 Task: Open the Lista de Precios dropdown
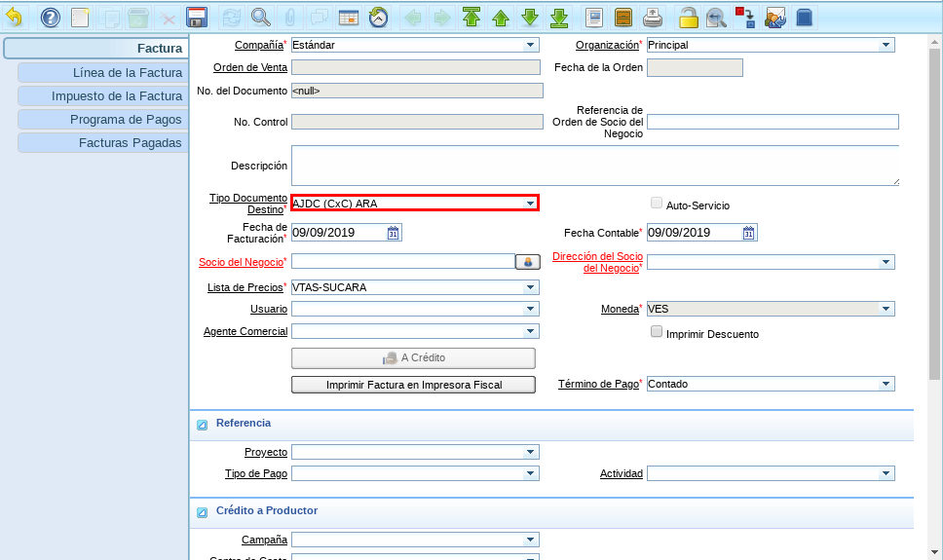click(530, 287)
